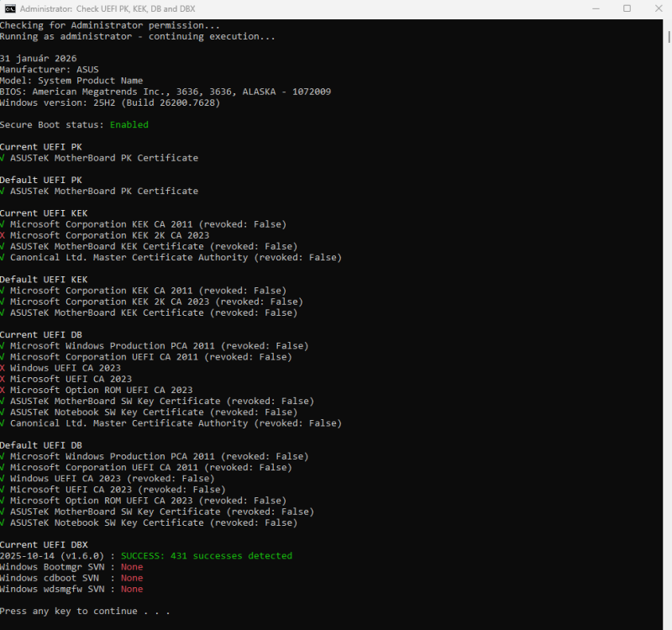The width and height of the screenshot is (672, 630).
Task: Click 'Windows UEFI CA 2023 (revoked: False)' under Default DB
Action: (x=113, y=479)
